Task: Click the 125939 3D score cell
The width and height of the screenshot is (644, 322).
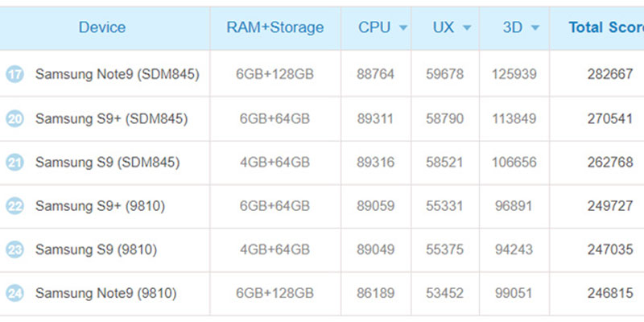Action: point(514,74)
